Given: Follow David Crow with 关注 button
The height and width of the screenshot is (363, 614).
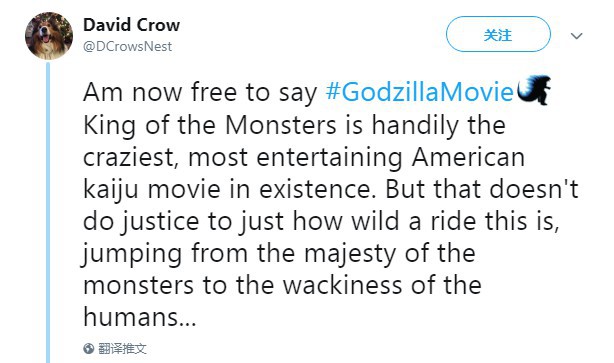Looking at the screenshot, I should click(x=498, y=34).
